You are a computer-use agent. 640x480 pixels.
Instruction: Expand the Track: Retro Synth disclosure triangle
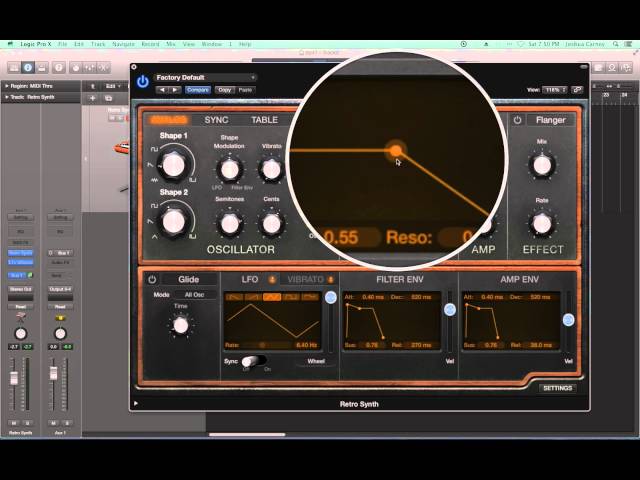tap(7, 97)
